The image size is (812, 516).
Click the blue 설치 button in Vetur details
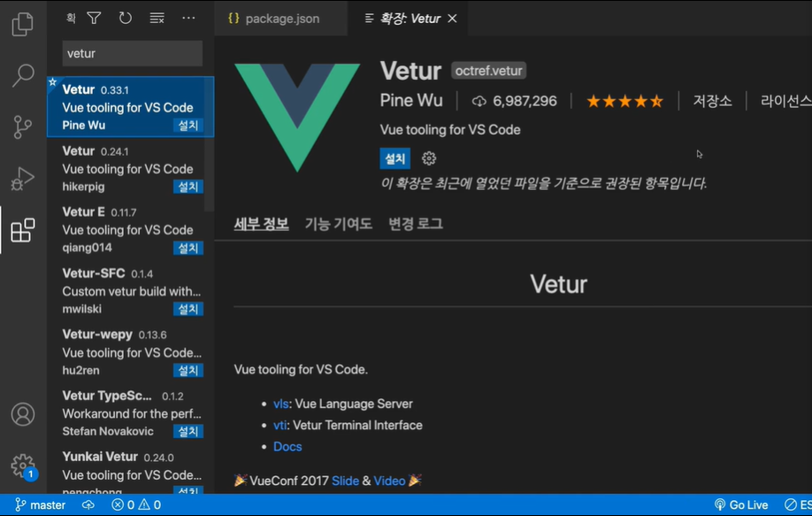point(395,158)
